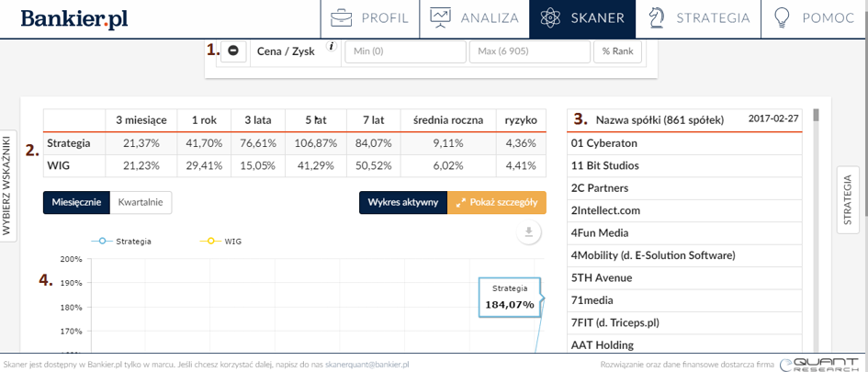Click the Nazwa spółki (861 spółek) header
868x372 pixels.
pos(659,119)
